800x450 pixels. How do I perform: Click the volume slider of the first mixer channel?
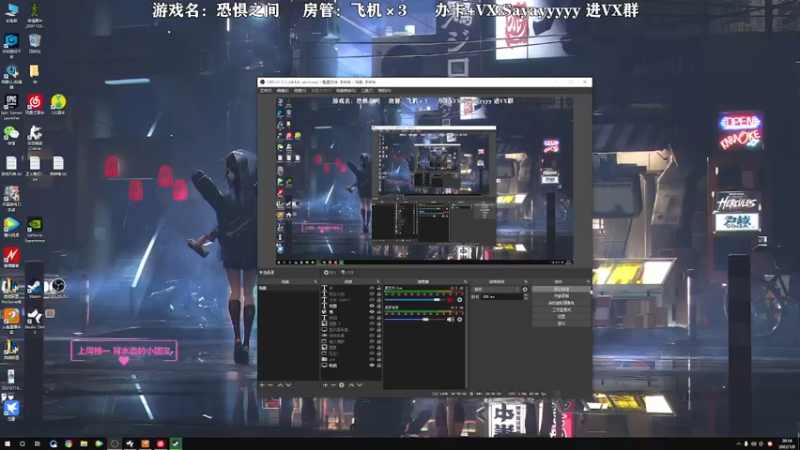(414, 299)
